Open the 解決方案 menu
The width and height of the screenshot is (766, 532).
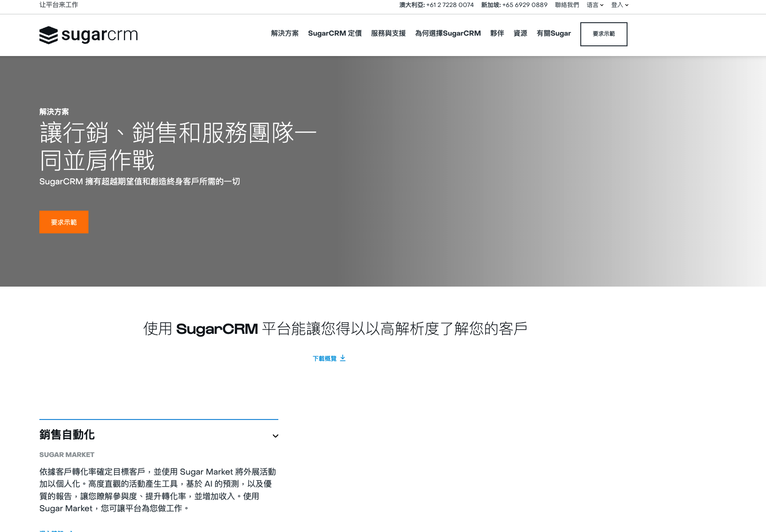285,33
